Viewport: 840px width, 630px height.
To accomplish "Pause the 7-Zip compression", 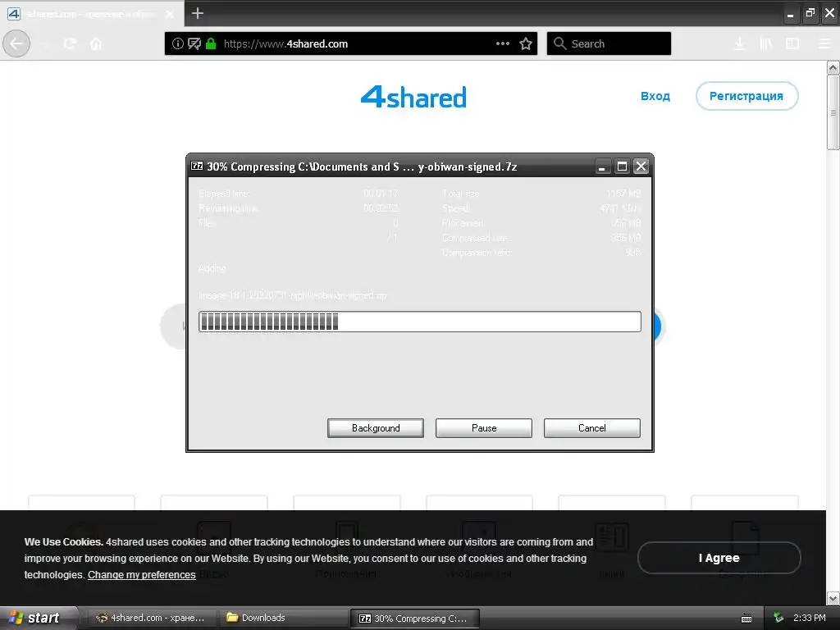I will pyautogui.click(x=484, y=428).
